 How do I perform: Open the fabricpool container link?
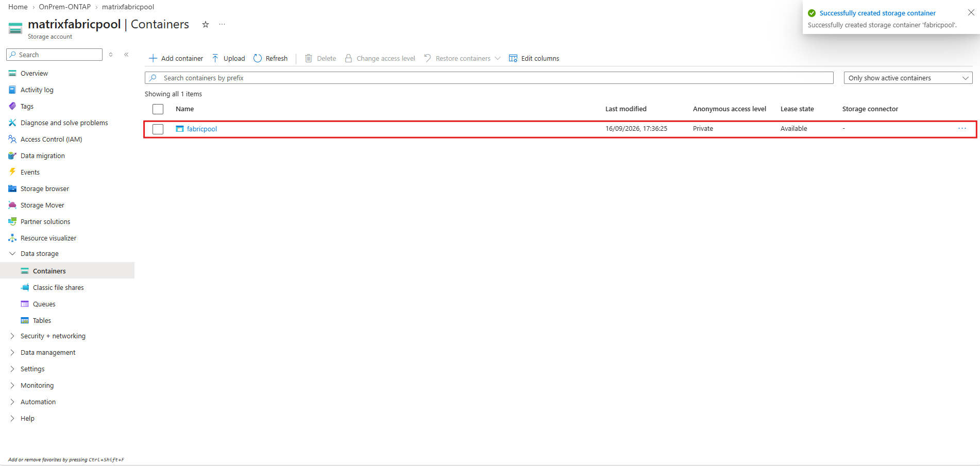click(202, 129)
